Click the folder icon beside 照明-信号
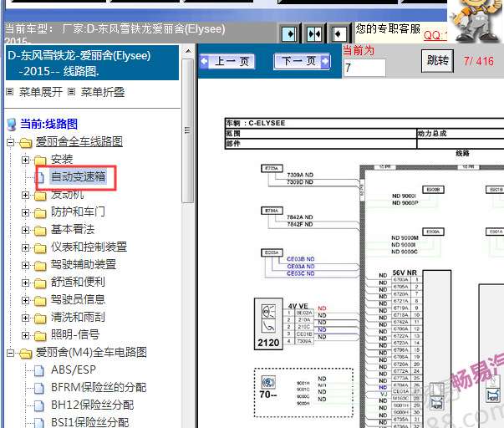 [40, 336]
